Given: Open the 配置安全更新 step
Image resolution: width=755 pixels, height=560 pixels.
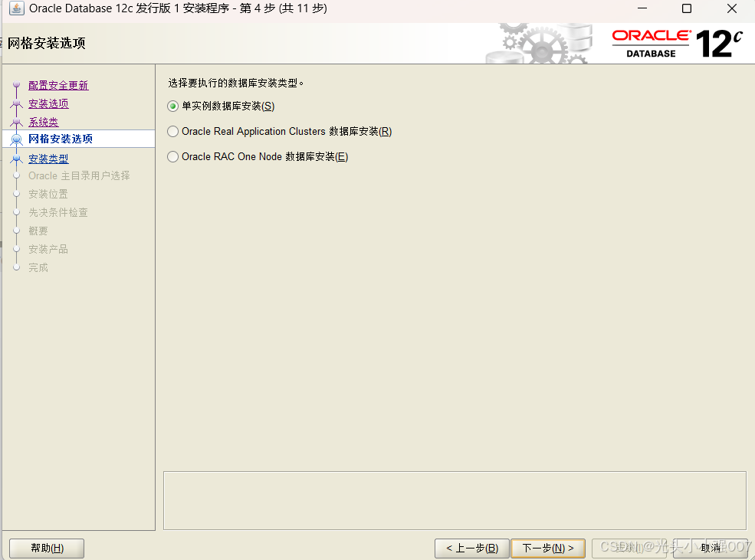Looking at the screenshot, I should [59, 84].
